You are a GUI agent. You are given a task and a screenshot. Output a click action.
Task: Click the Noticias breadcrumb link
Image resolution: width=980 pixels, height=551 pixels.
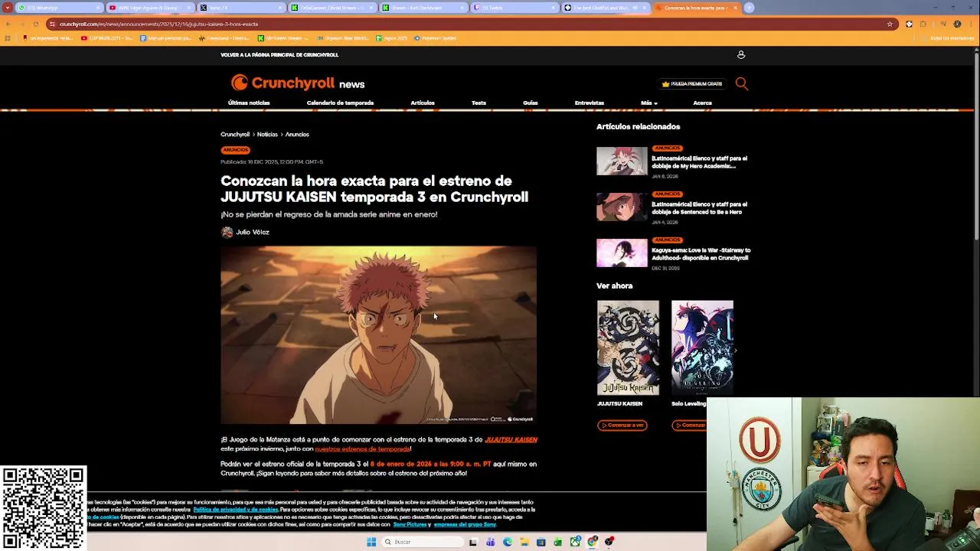267,134
